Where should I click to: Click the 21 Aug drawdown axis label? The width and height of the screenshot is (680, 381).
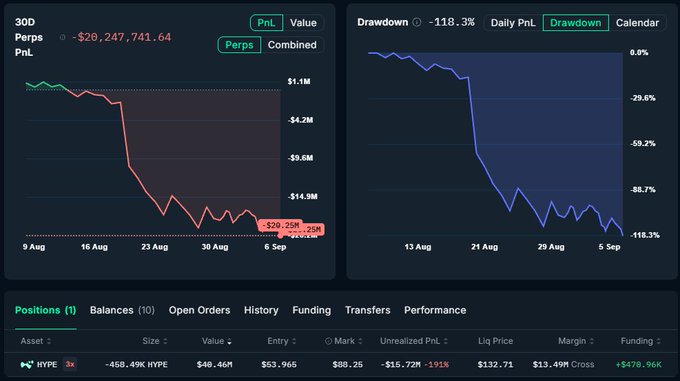[x=484, y=247]
